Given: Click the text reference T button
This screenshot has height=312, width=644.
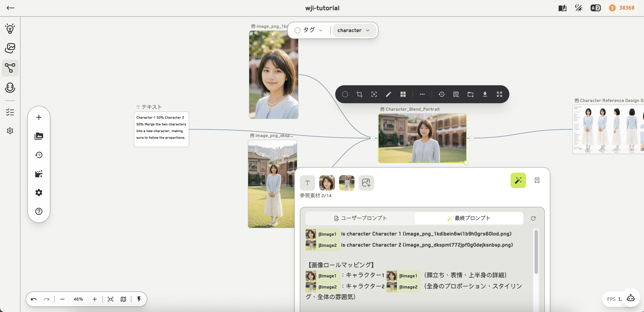Looking at the screenshot, I should (307, 183).
